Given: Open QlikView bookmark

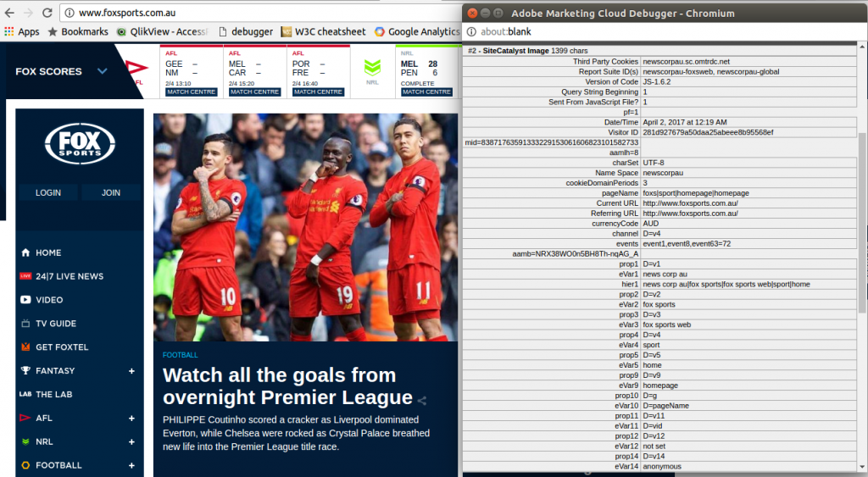Looking at the screenshot, I should [163, 31].
